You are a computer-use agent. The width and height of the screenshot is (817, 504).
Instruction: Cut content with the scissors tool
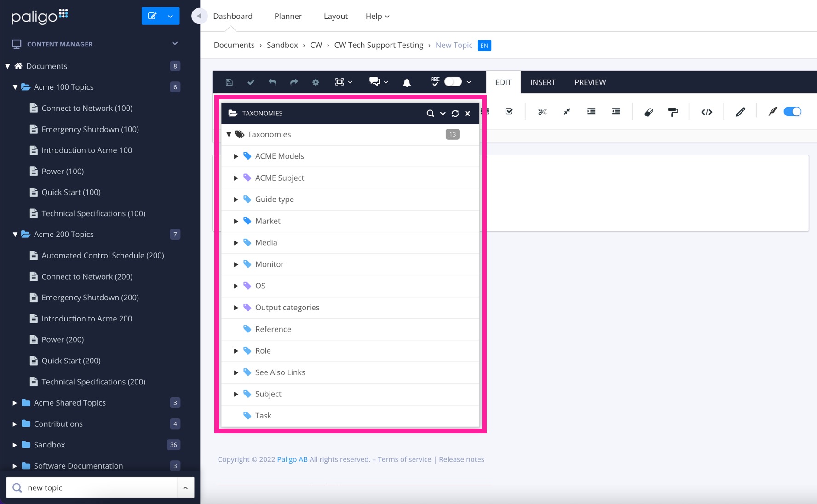point(542,112)
